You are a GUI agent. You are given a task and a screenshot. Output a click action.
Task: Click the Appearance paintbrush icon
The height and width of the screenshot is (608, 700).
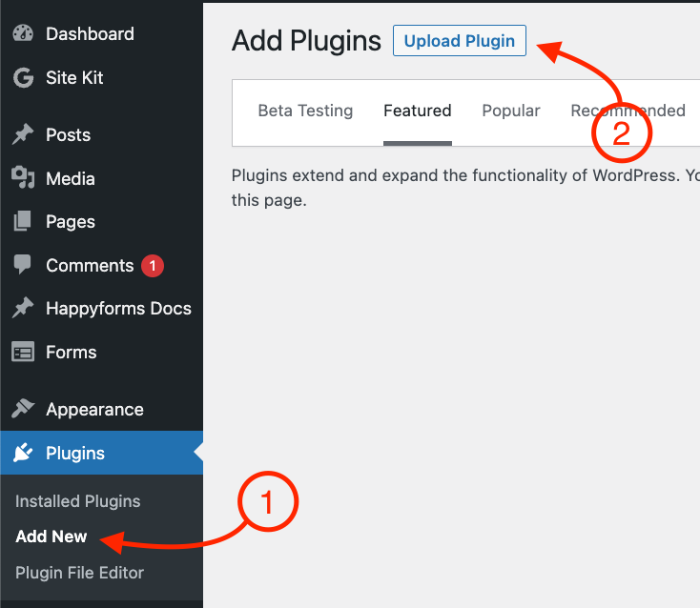pyautogui.click(x=23, y=409)
